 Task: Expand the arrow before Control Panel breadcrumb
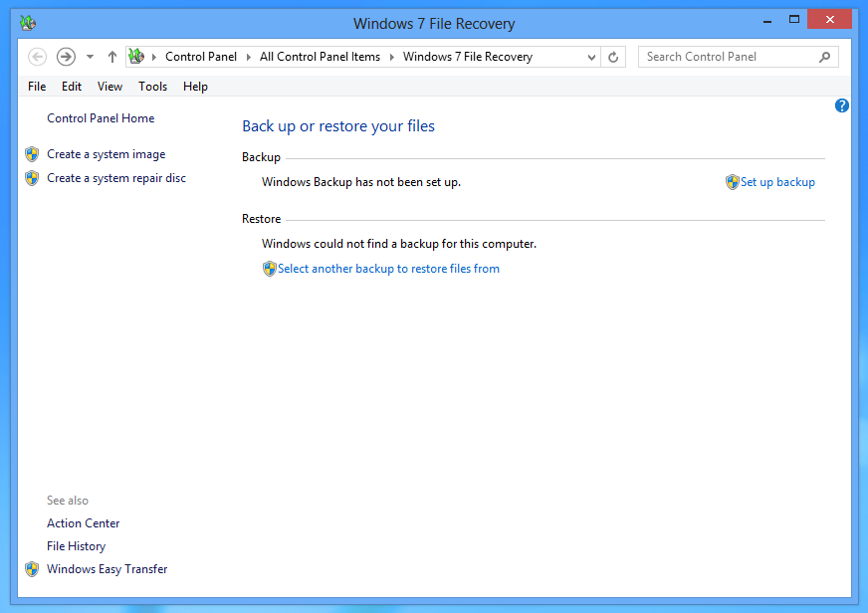(154, 57)
